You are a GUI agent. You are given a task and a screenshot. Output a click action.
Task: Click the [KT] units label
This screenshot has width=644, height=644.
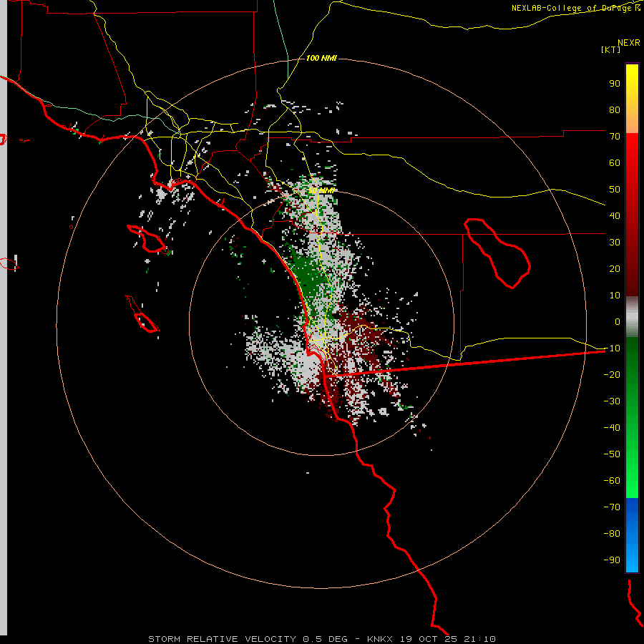point(611,49)
